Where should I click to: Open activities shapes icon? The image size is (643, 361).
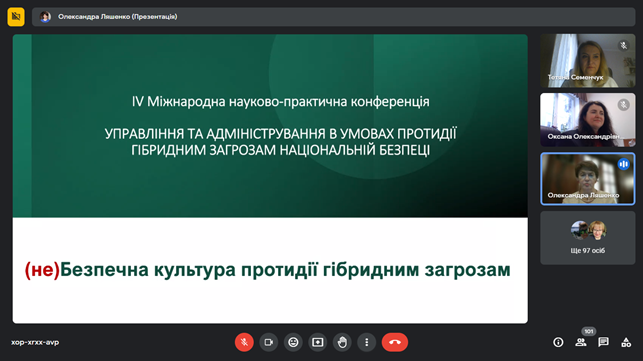point(626,342)
